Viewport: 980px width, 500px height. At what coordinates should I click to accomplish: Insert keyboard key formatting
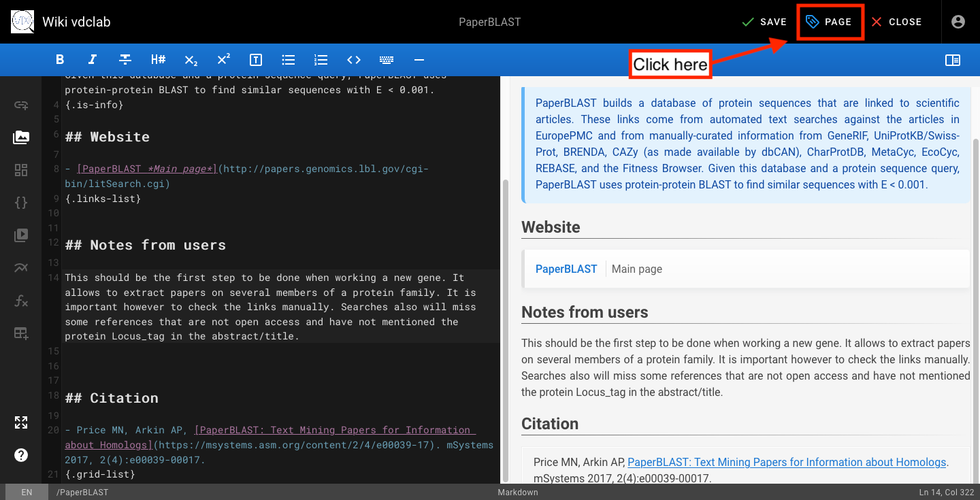pos(387,60)
